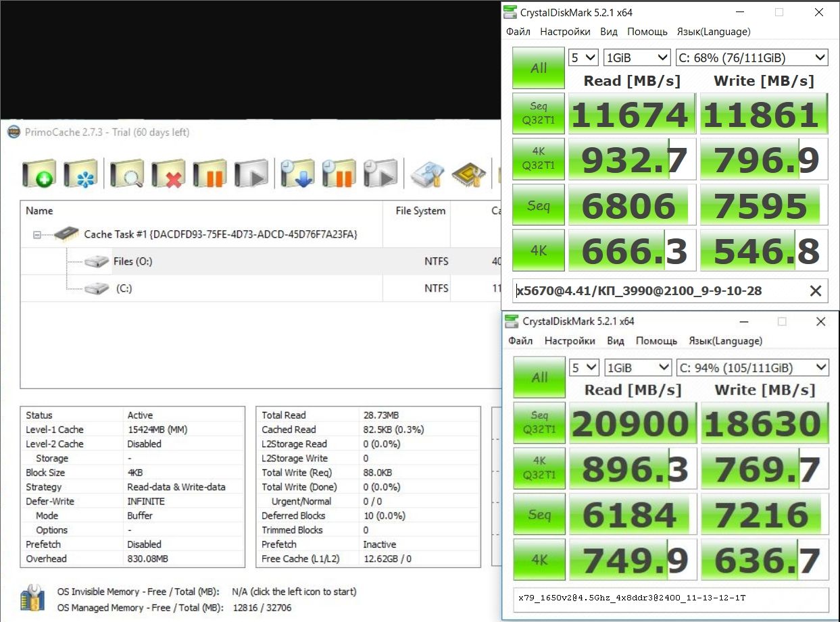
Task: Open the disk tools wrench icon in PrimoCache
Action: 427,174
